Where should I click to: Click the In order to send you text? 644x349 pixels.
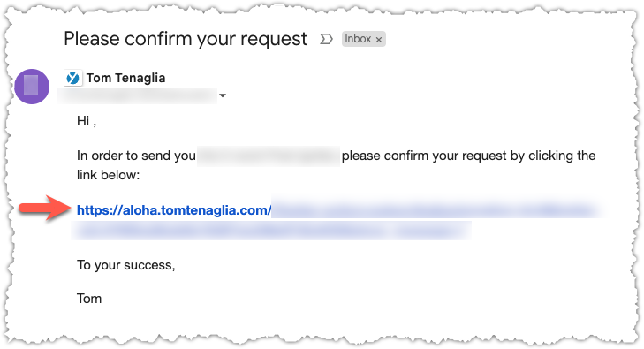pos(136,156)
